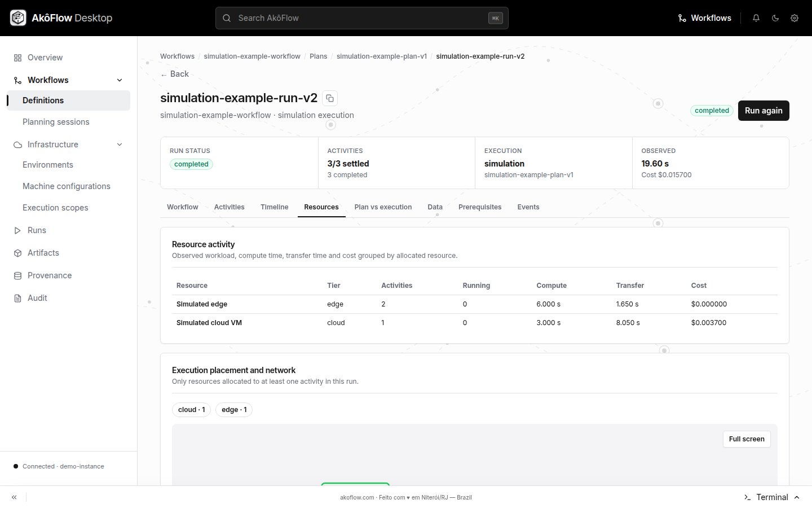
Task: Switch to the Plan vs execution tab
Action: click(x=383, y=207)
